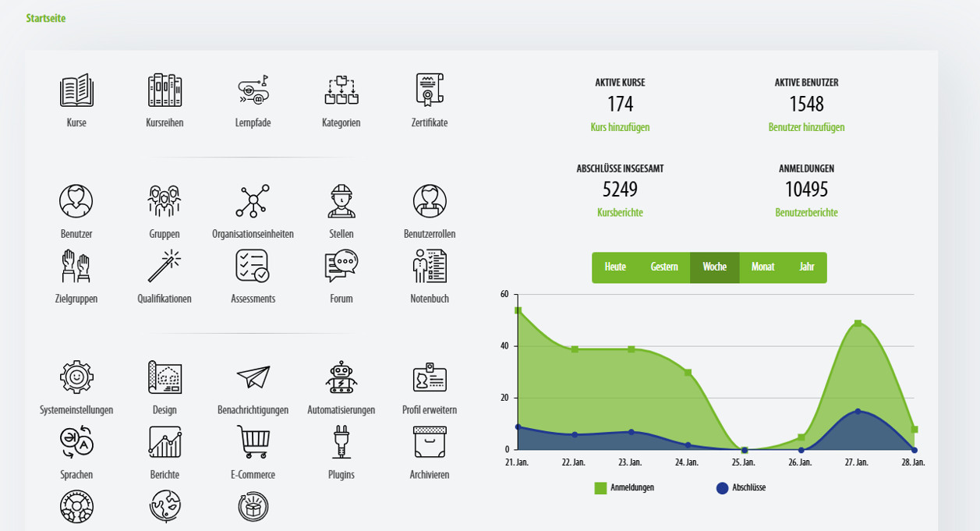The height and width of the screenshot is (531, 980).
Task: Show chart data for Jahr
Action: click(x=806, y=267)
